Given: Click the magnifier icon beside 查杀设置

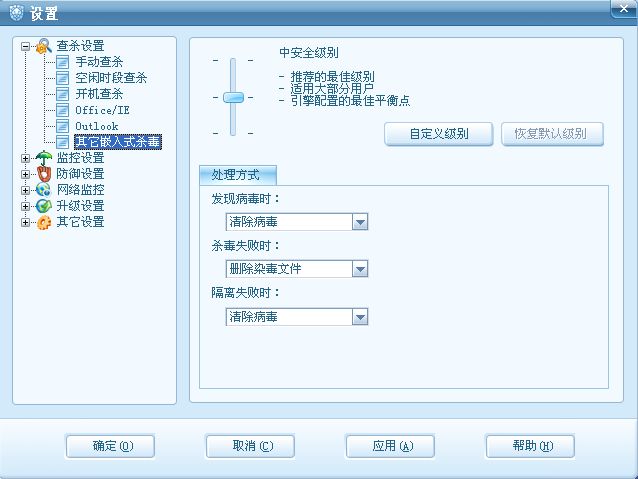Looking at the screenshot, I should 44,46.
